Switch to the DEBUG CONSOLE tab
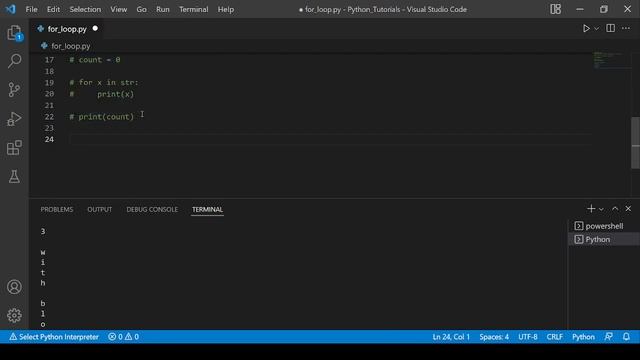Viewport: 640px width, 360px height. [x=152, y=209]
